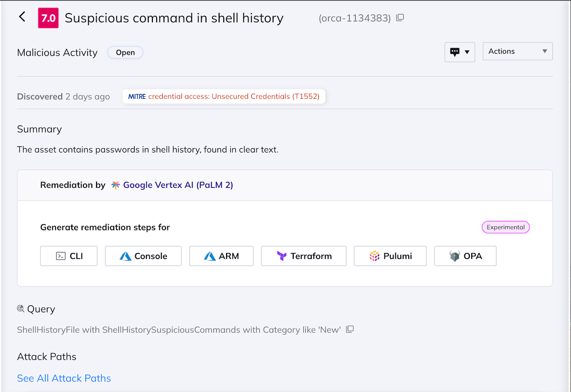This screenshot has width=571, height=392.
Task: Open the MITRE Unsecured Credentials T1552 tag
Action: coord(224,96)
